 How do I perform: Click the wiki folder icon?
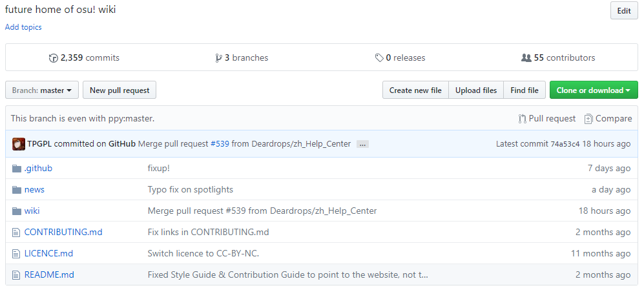(16, 211)
